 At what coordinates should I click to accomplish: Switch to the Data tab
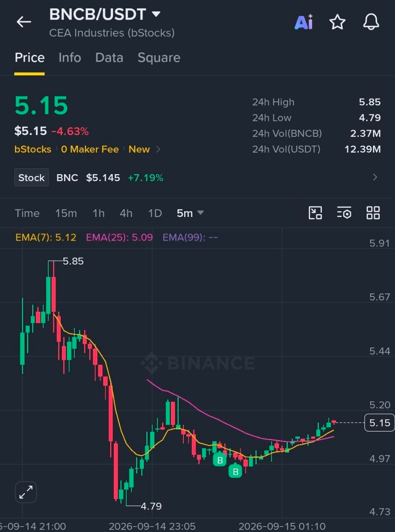point(109,58)
